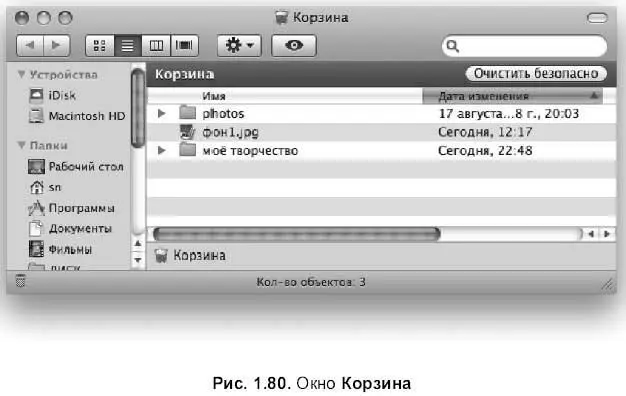The height and width of the screenshot is (396, 626).
Task: Sort by Дата изменения column header
Action: (512, 96)
